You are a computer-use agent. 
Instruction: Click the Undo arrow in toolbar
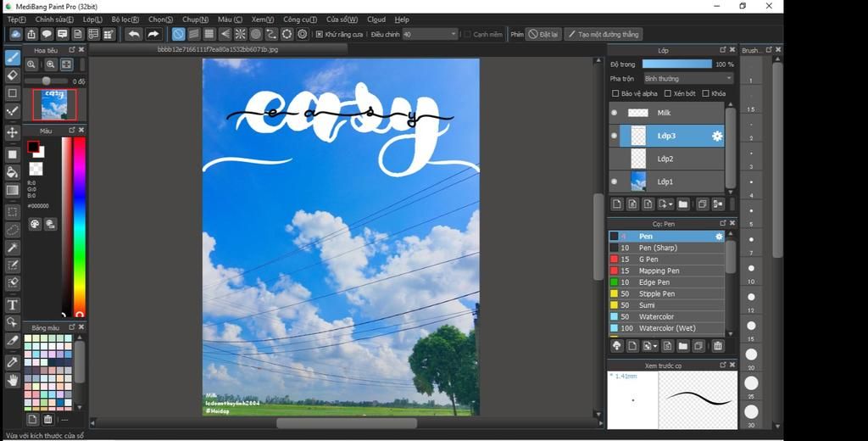click(x=133, y=35)
